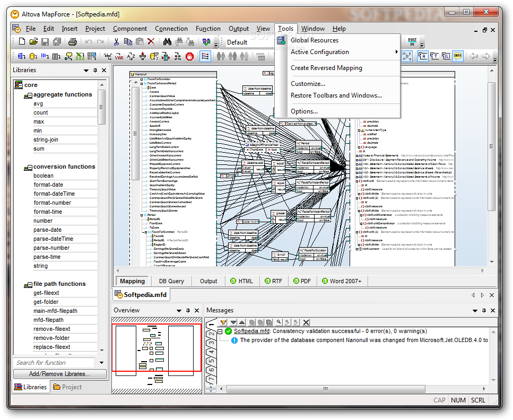This screenshot has width=513, height=420.
Task: Insert Constant icon in toolbar
Action: coord(108,56)
